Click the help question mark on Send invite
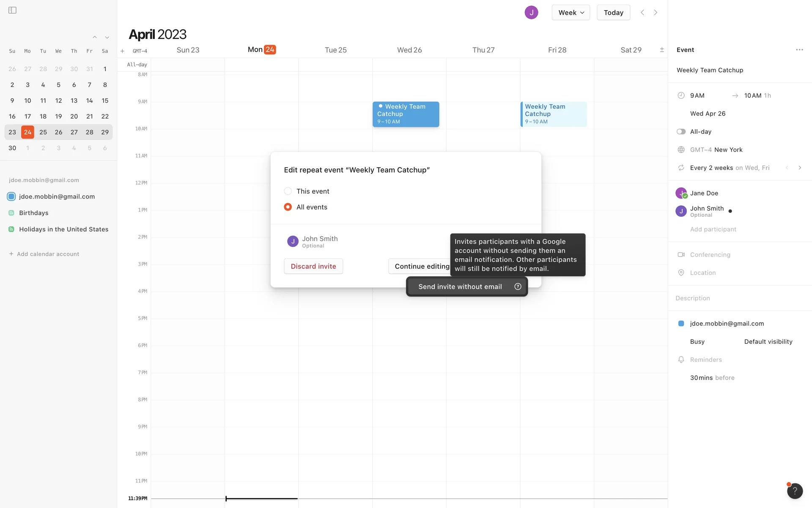 pos(518,287)
